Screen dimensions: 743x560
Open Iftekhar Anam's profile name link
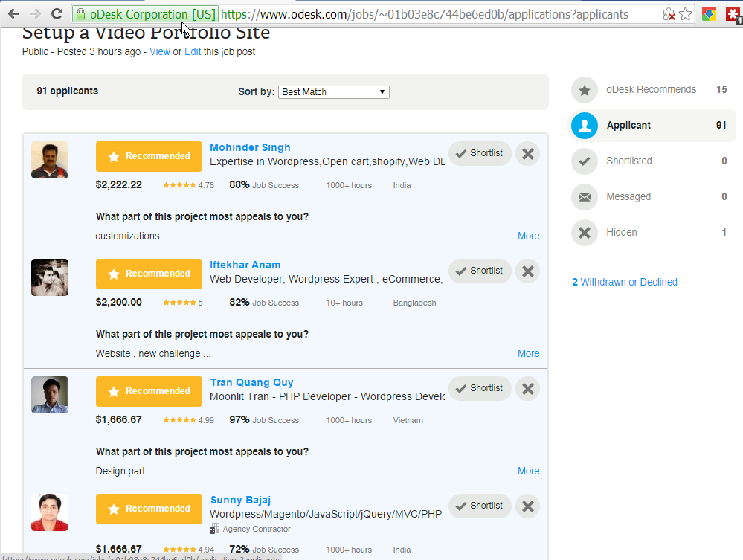tap(245, 265)
